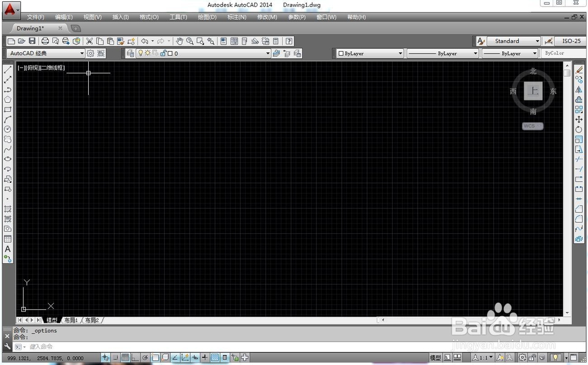Select the Erase tool in Modify toolbar
588x365 pixels.
point(579,70)
